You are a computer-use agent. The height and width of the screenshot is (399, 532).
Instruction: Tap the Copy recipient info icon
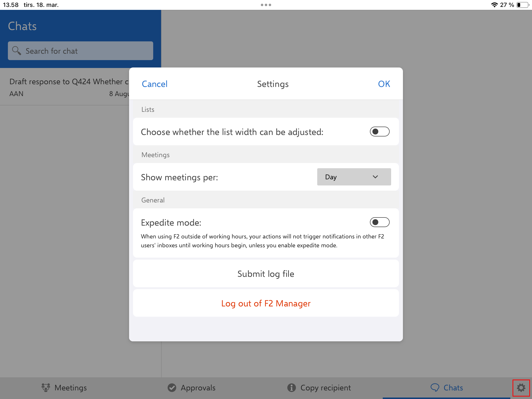coord(291,388)
